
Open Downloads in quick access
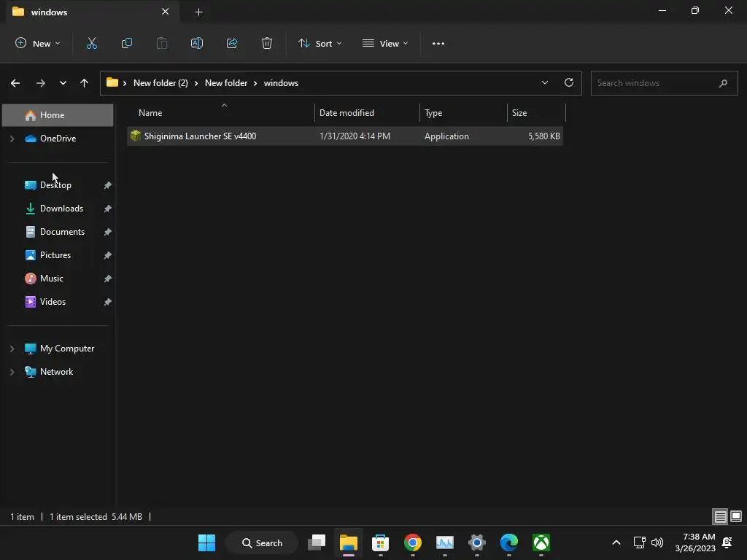[61, 209]
